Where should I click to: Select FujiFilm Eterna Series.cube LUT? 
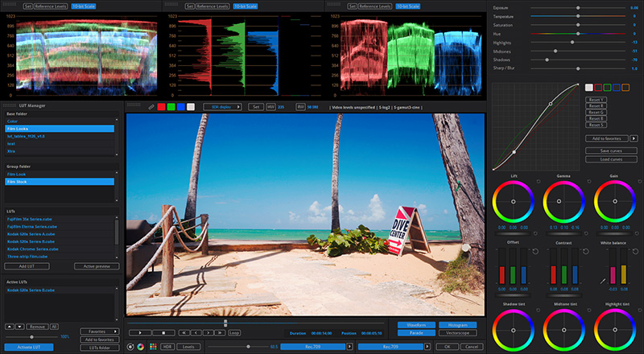click(60, 226)
